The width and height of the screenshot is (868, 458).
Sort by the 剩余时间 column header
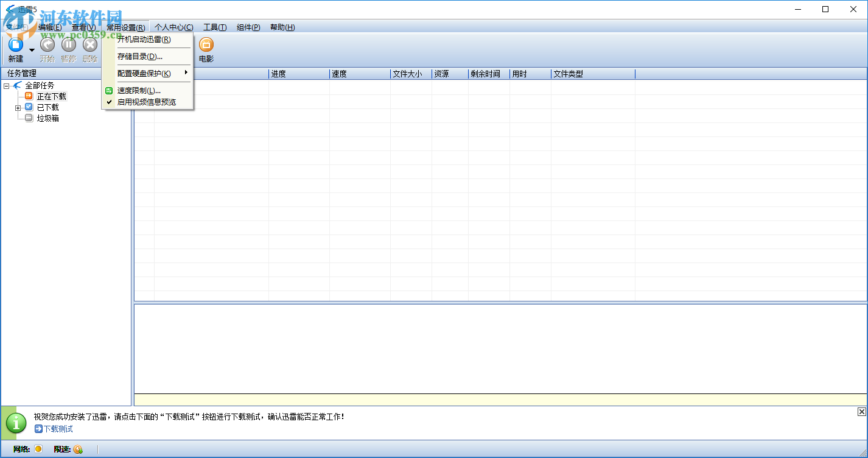[489, 74]
